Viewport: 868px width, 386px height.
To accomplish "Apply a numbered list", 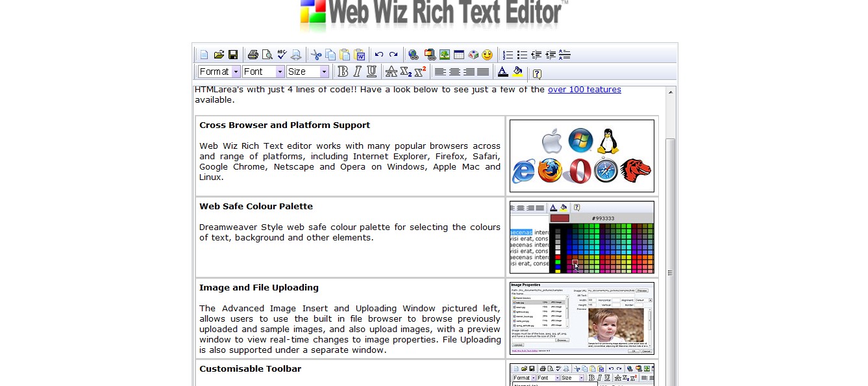I will point(508,55).
